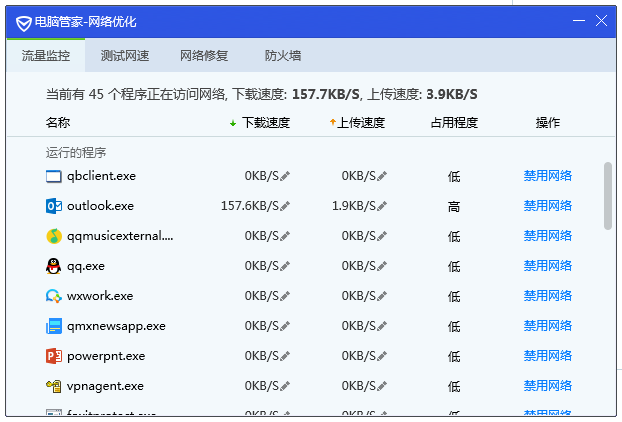Edit upload limit for vpnagent.exe
Screen dimensions: 622x422
coord(382,386)
